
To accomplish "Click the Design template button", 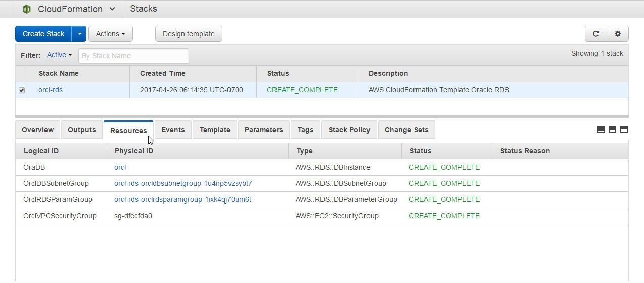I will coord(189,34).
